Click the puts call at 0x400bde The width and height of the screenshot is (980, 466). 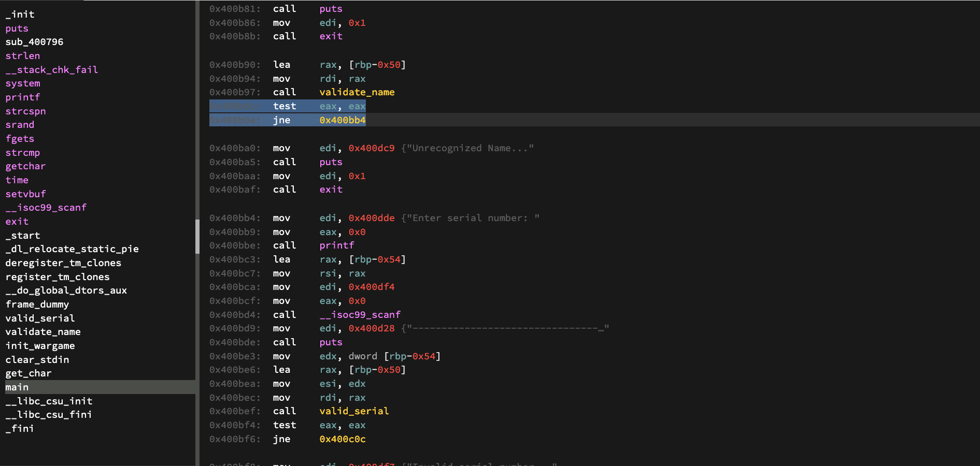pos(331,342)
